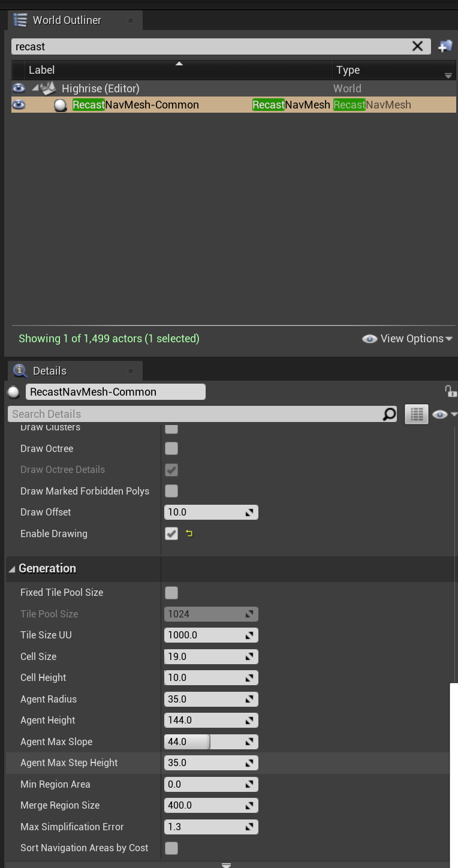Click the add folder icon in World Outliner
Viewport: 458px width, 868px height.
(x=445, y=46)
